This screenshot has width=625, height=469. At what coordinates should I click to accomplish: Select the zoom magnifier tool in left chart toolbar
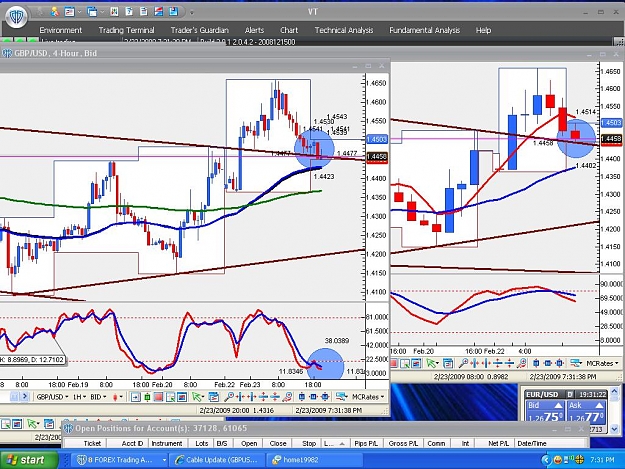pos(229,397)
